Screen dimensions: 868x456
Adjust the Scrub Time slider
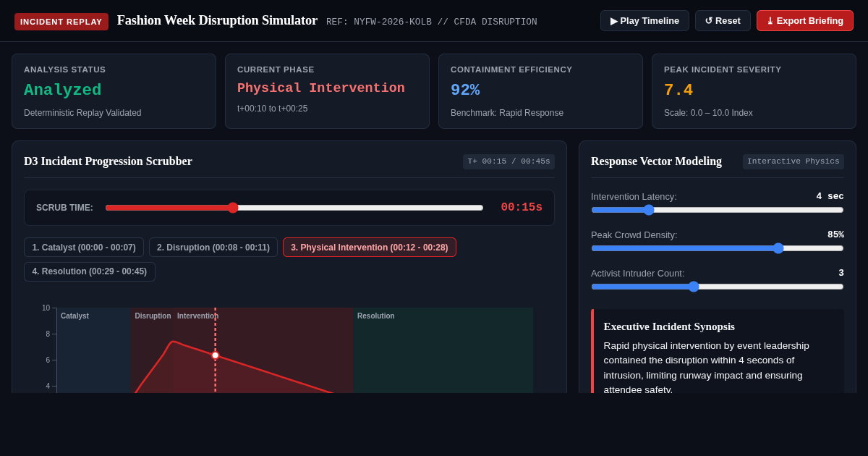pos(294,208)
